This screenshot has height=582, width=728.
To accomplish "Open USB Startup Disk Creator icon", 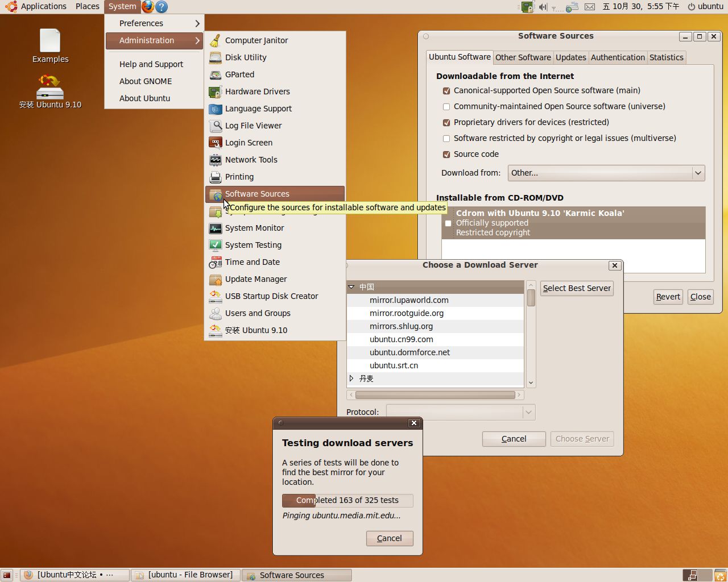I will (x=216, y=296).
